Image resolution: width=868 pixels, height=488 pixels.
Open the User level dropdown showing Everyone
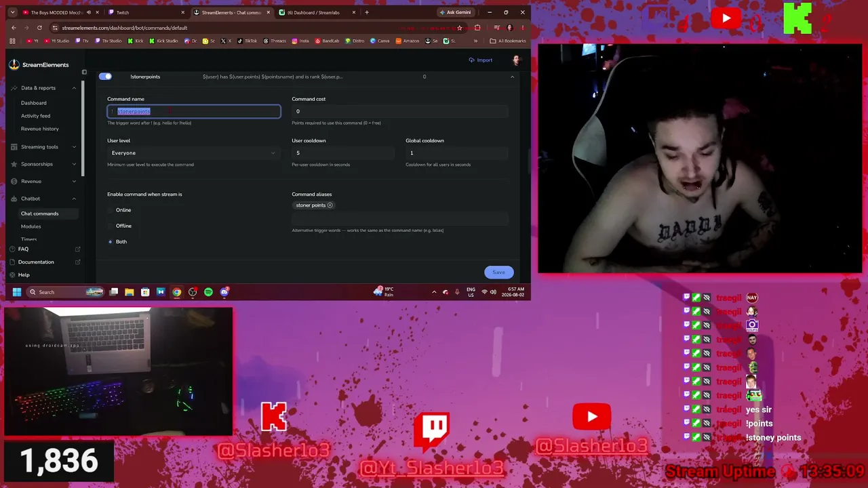click(x=194, y=153)
